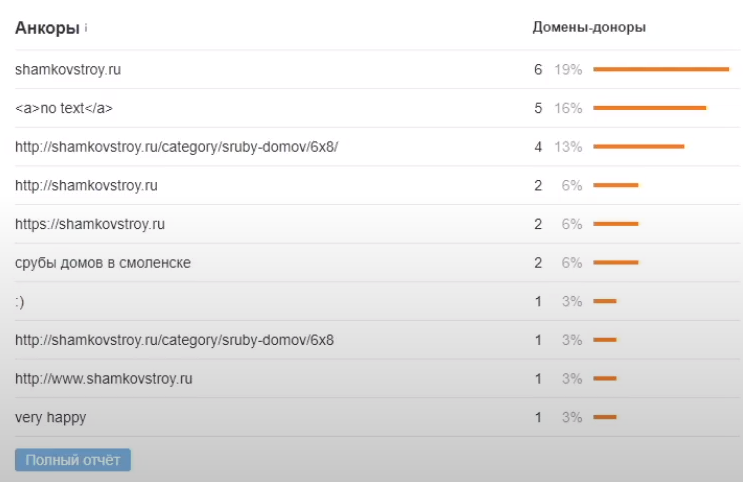Click donor count 6 in the first row

pyautogui.click(x=538, y=70)
